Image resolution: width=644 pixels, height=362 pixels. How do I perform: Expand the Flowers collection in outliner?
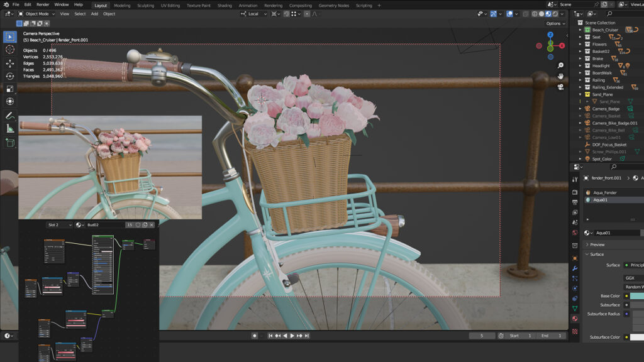[x=580, y=44]
